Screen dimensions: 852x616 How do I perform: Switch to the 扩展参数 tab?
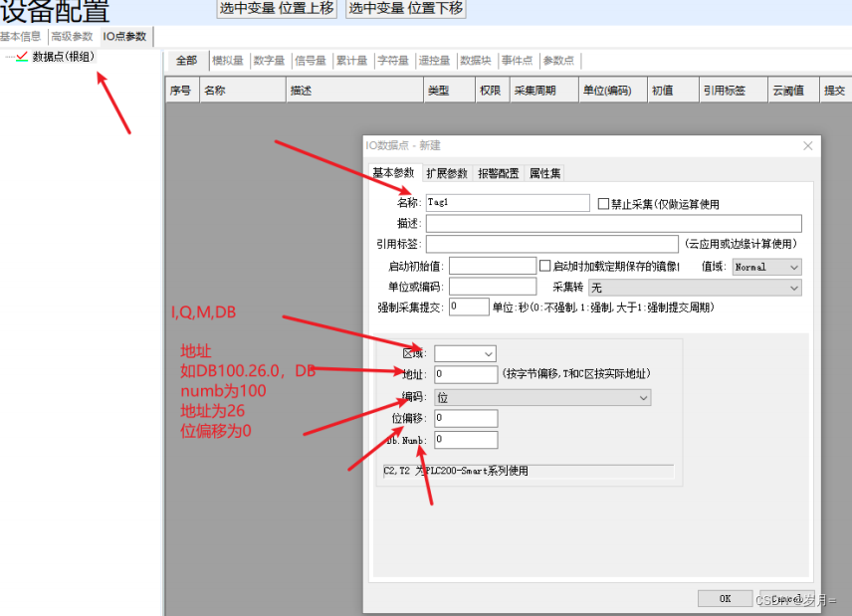coord(448,171)
